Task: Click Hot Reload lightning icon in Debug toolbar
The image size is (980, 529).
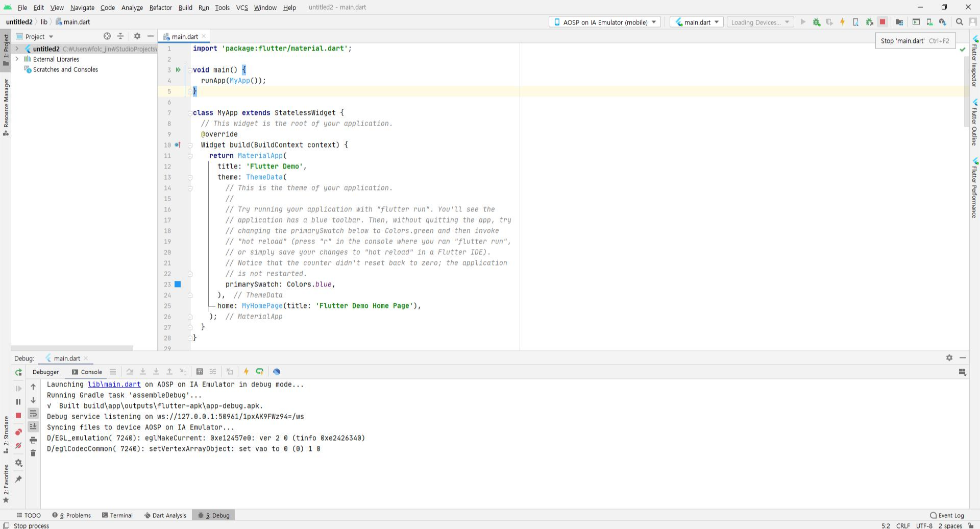Action: tap(246, 372)
